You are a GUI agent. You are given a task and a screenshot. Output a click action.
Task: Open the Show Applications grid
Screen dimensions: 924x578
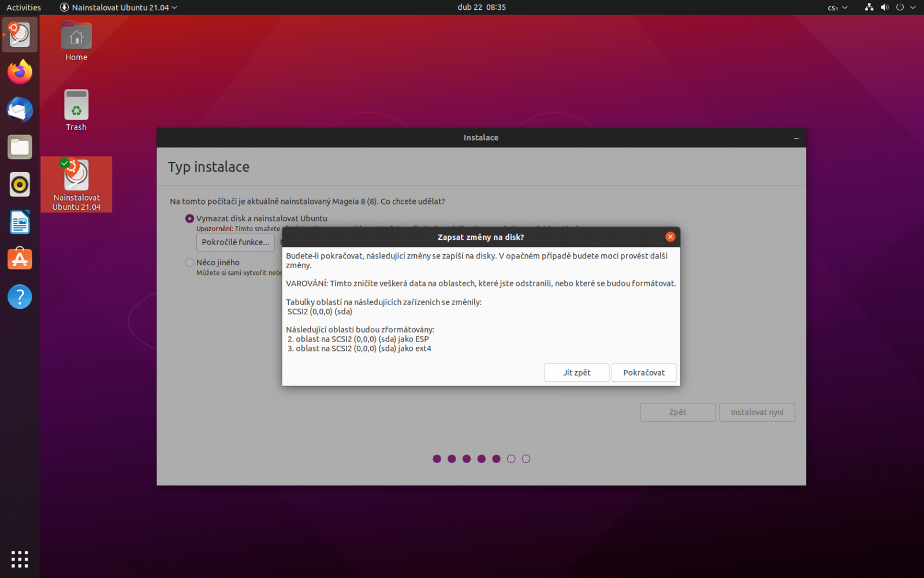[19, 559]
